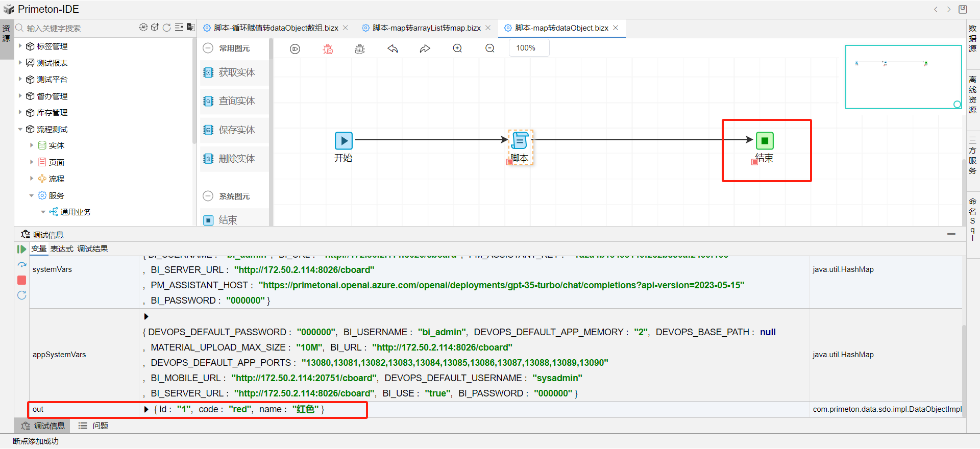
Task: Collapse the 流程测试 tree node
Action: (x=20, y=129)
